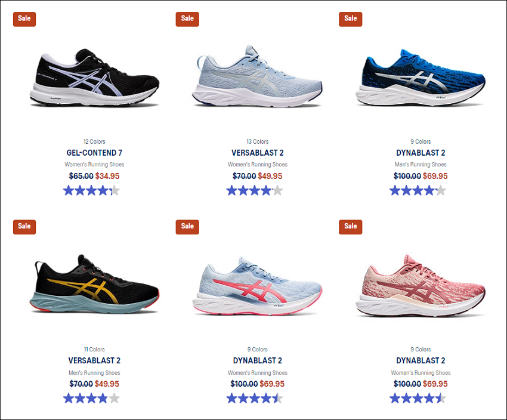Image resolution: width=507 pixels, height=420 pixels.
Task: Open the pink DYNABLAST 2 women's shoe image
Action: click(x=421, y=285)
